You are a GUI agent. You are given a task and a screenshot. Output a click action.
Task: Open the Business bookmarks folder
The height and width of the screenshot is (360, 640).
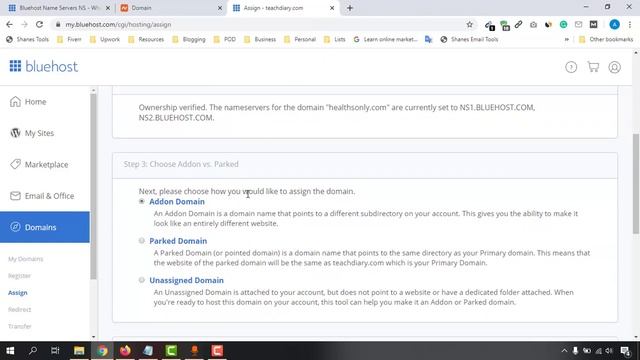260,39
